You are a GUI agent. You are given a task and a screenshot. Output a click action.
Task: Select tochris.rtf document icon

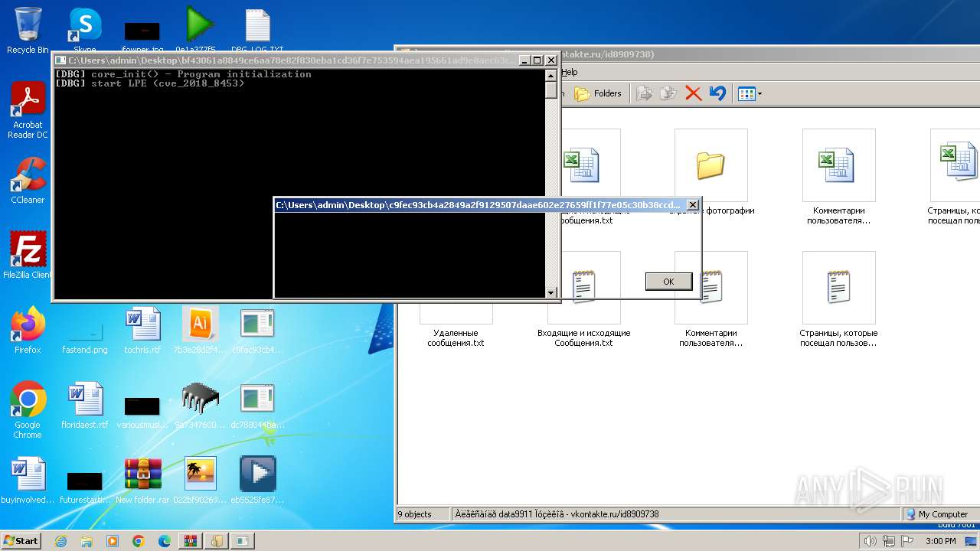click(x=142, y=330)
